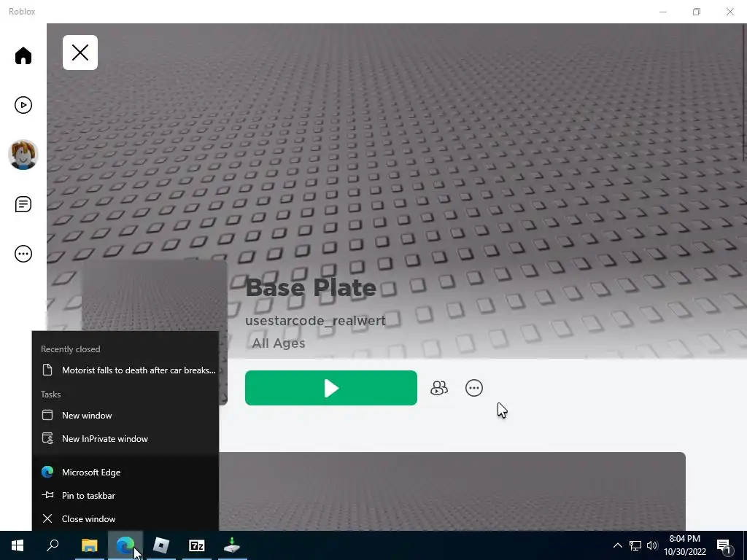
Task: Click the All Ages rating label
Action: 279,343
